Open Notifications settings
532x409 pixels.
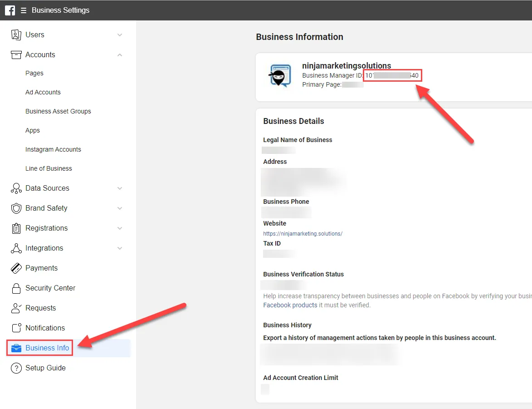(45, 328)
